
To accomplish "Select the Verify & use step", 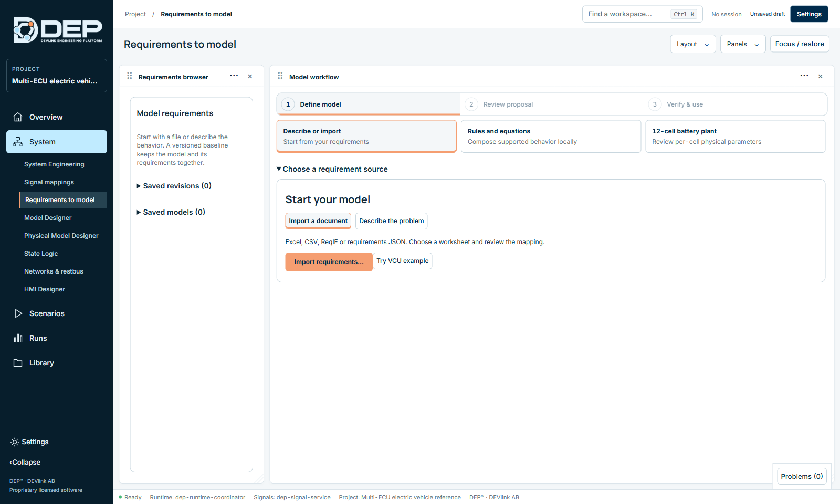I will [735, 104].
